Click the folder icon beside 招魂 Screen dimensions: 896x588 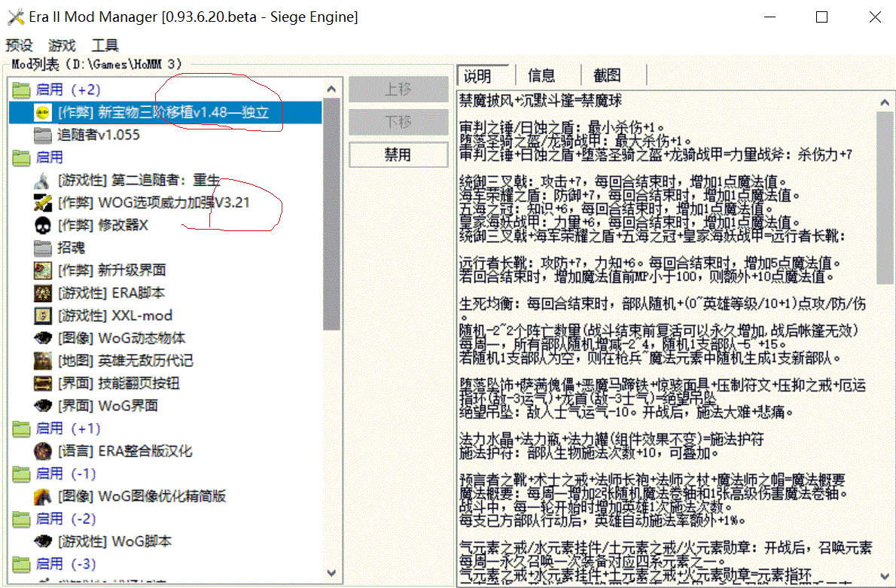pyautogui.click(x=43, y=248)
